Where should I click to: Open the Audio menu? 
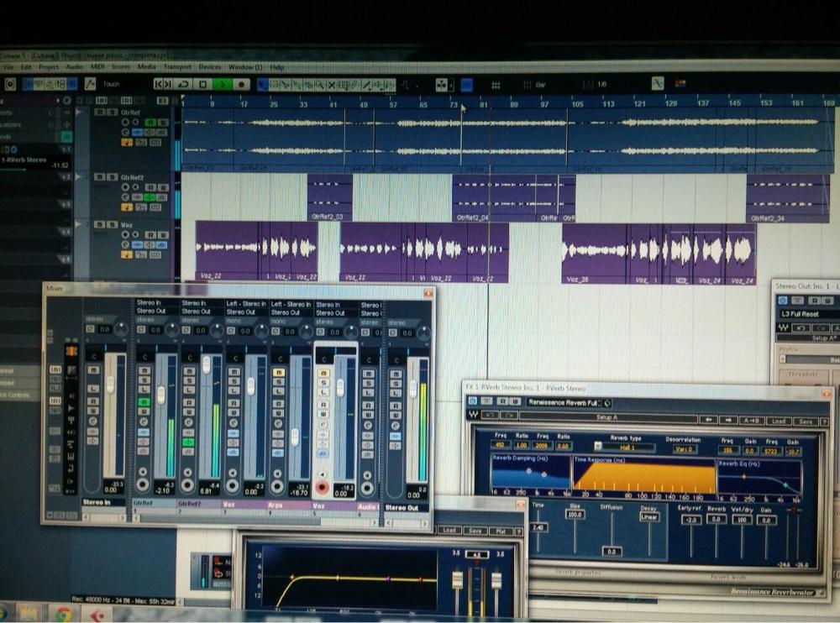[x=75, y=67]
